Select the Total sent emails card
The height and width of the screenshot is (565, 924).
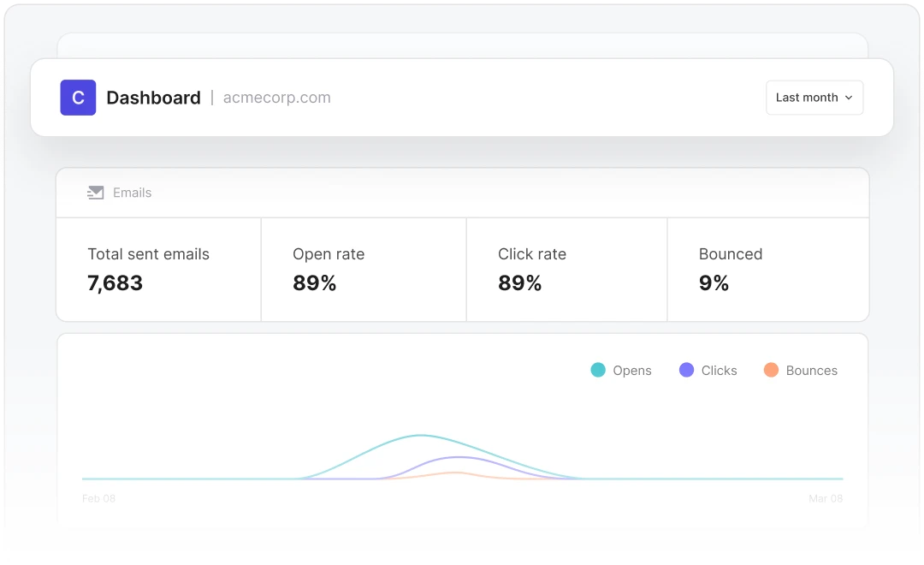pos(158,270)
